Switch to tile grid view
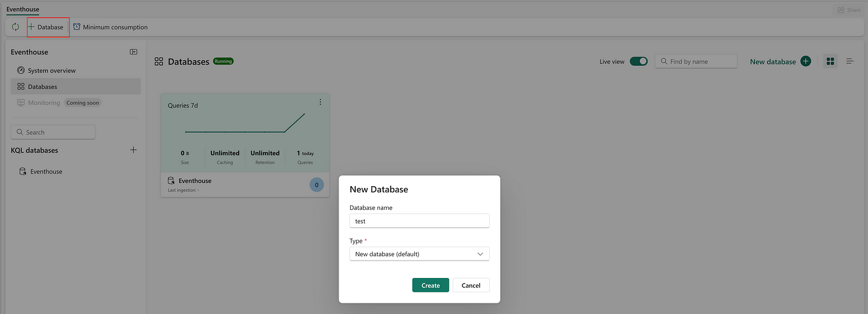868x314 pixels. (830, 61)
